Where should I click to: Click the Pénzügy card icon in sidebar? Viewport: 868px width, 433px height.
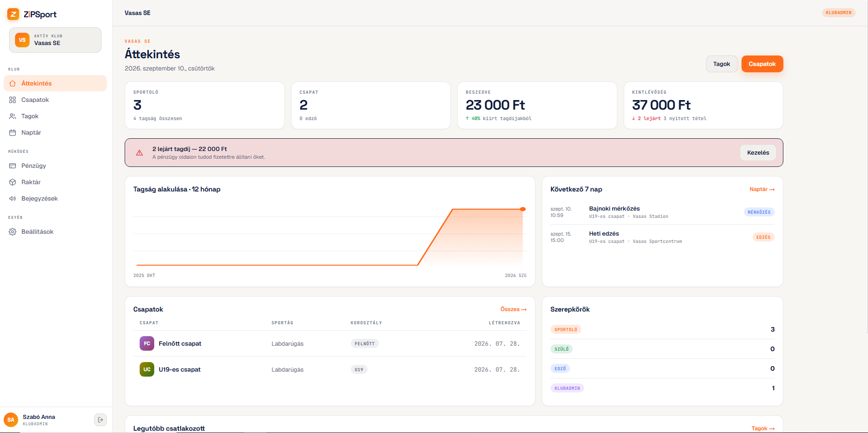point(13,166)
